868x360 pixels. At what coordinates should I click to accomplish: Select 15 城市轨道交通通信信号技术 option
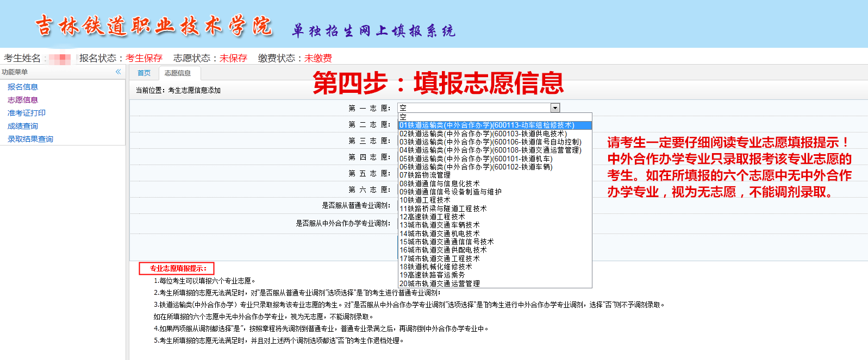point(446,242)
